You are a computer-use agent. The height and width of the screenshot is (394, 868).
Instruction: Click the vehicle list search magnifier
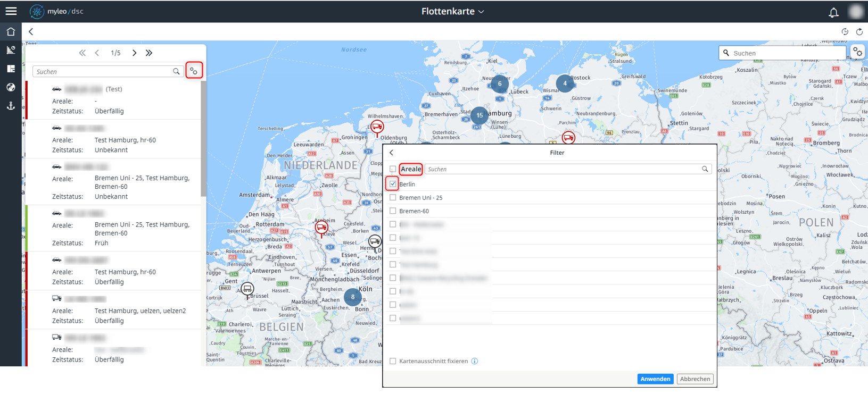pos(176,71)
